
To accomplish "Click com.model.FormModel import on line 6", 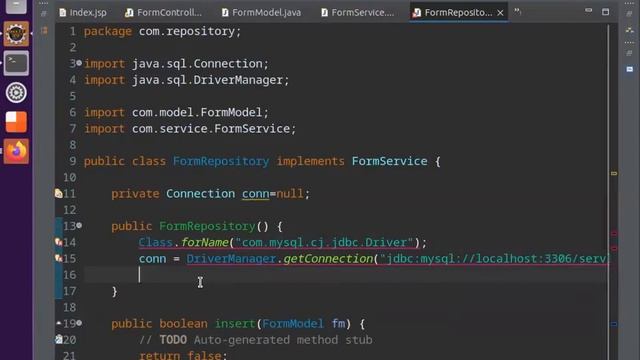I will 197,113.
